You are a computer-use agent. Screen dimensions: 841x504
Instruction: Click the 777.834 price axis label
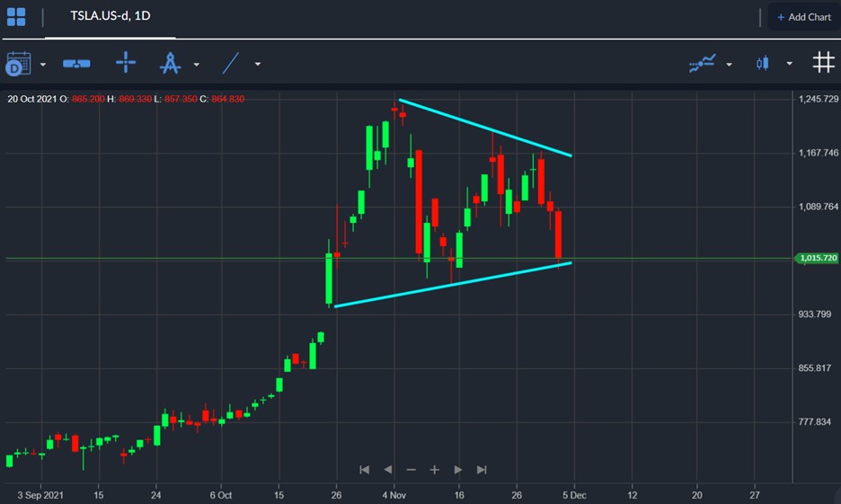tap(815, 422)
